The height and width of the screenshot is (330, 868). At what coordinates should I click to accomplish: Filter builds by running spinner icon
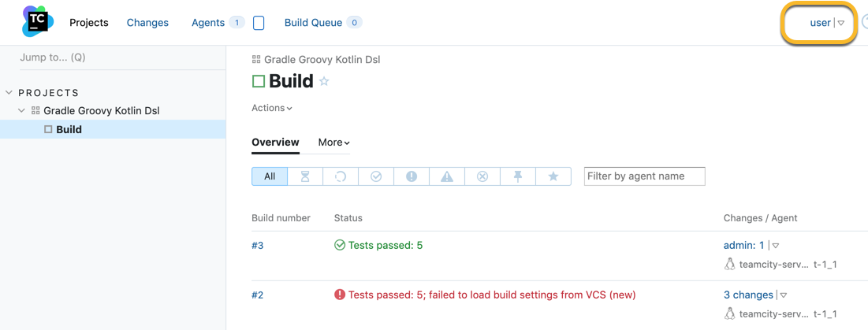coord(341,176)
